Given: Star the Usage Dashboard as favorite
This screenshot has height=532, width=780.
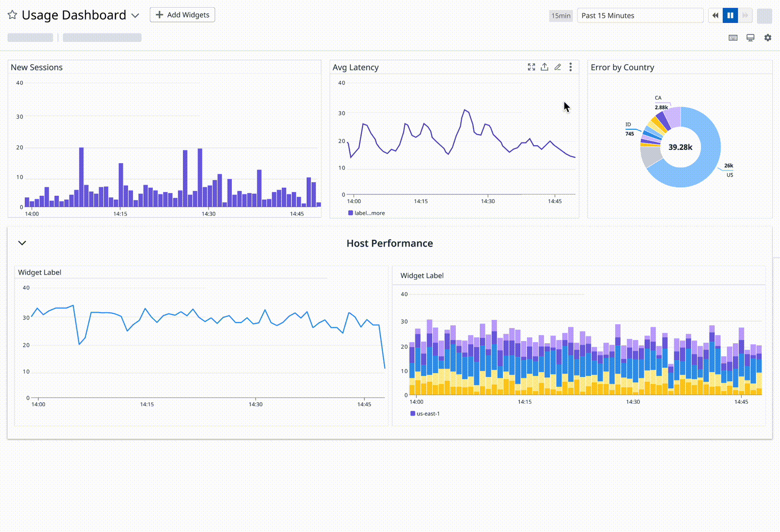Looking at the screenshot, I should (x=12, y=15).
